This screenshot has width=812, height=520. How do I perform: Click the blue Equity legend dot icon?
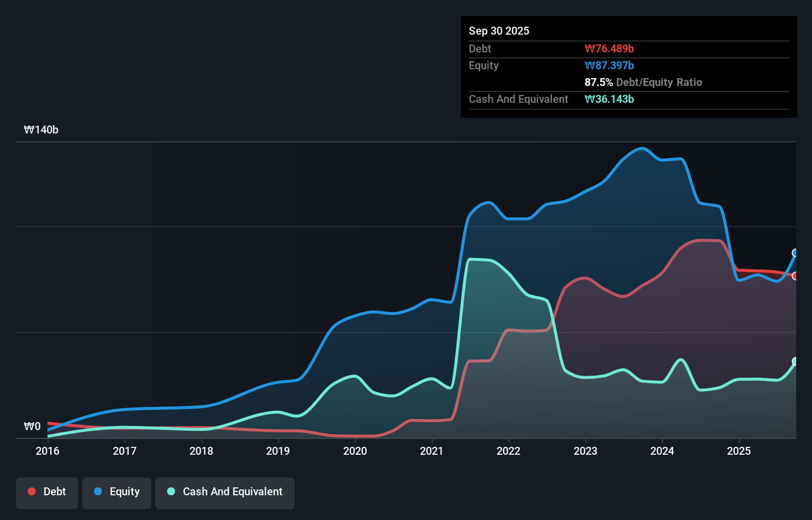click(98, 491)
